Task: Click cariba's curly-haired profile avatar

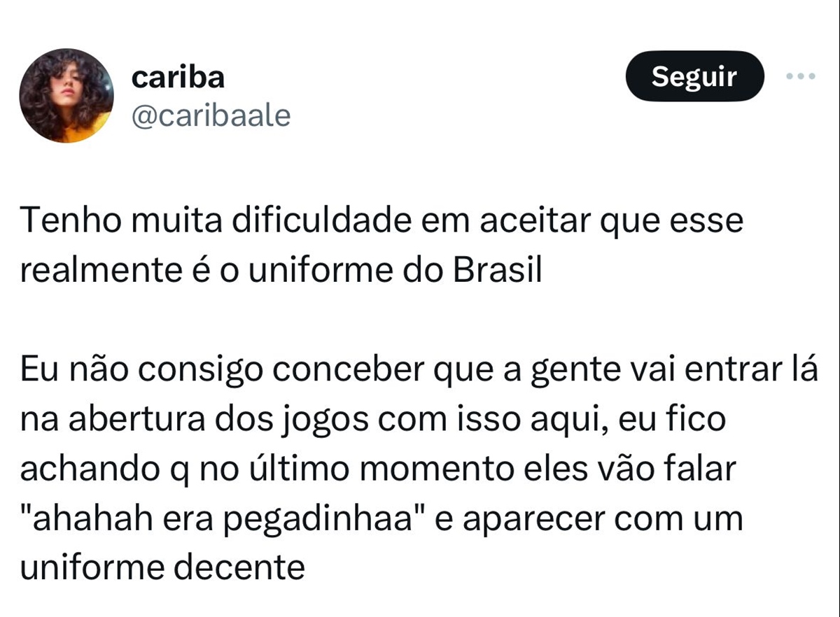Action: point(66,96)
